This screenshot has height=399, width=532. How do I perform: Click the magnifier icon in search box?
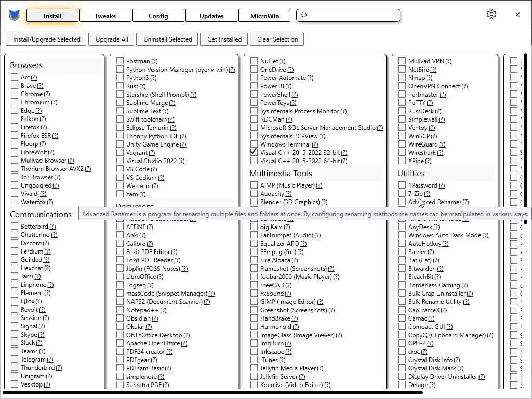(303, 15)
